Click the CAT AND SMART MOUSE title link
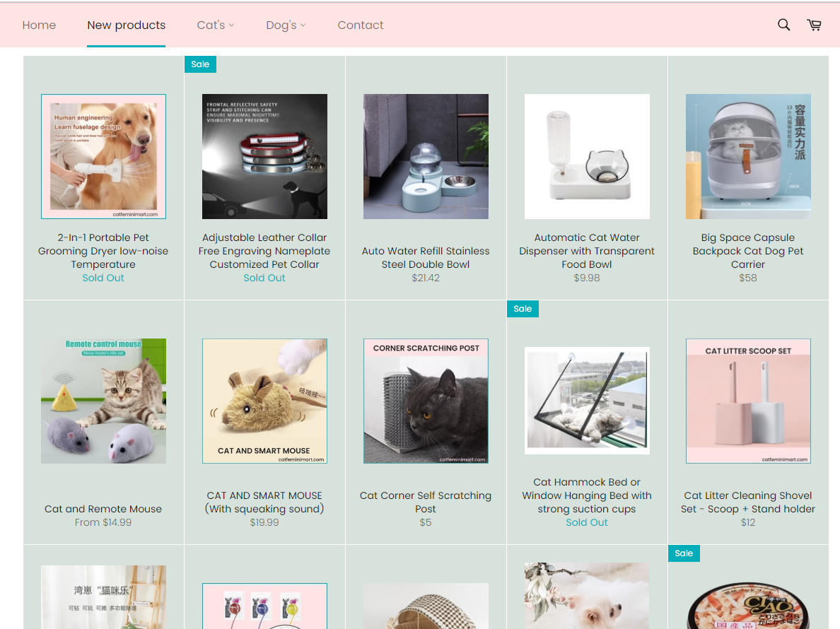The height and width of the screenshot is (629, 840). tap(264, 502)
